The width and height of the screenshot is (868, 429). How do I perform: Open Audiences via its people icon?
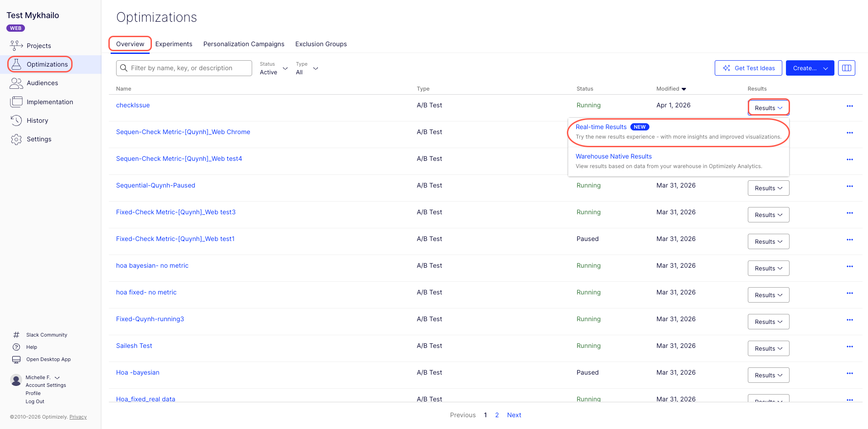(x=16, y=83)
